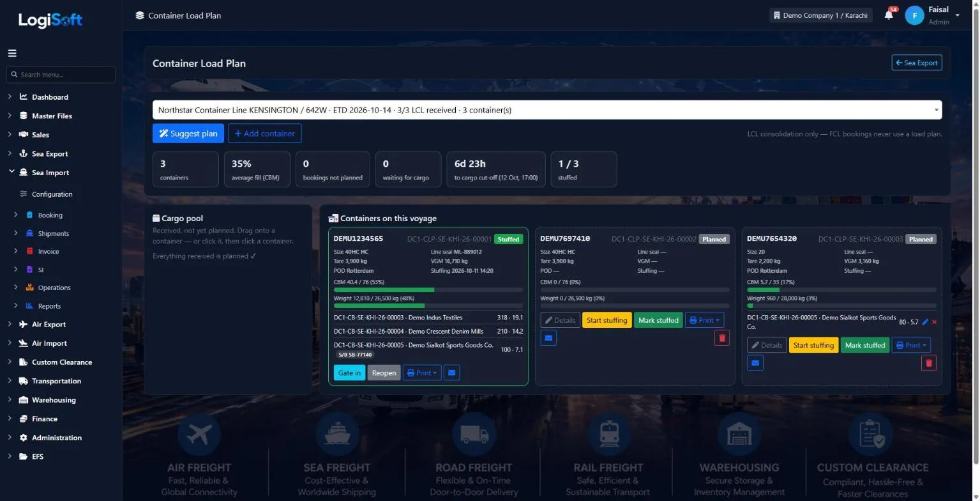The width and height of the screenshot is (980, 501).
Task: Open Details for container DEMU7697410
Action: point(560,320)
